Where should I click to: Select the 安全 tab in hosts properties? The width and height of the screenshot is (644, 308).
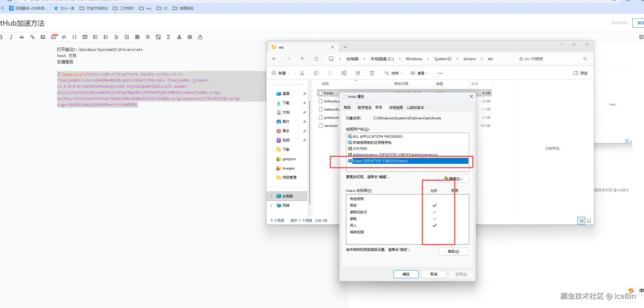379,107
